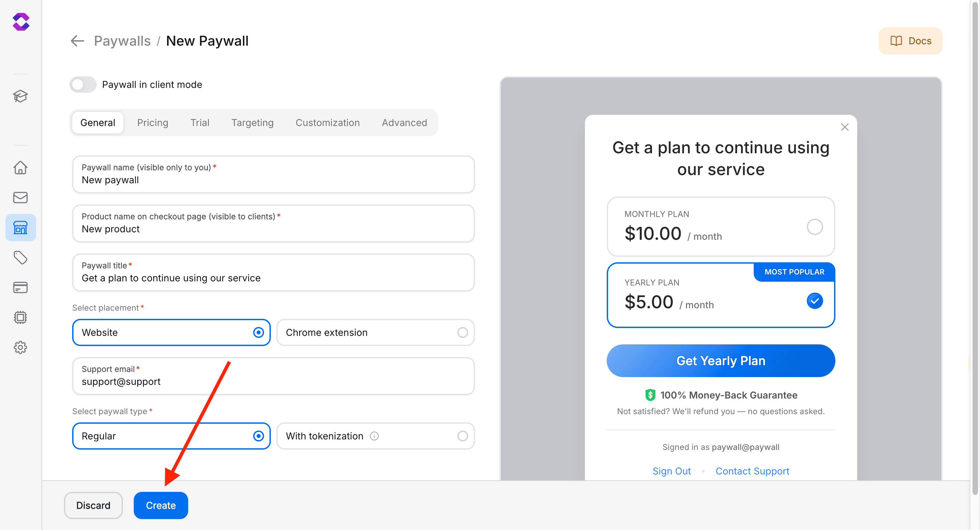Open the Customization tab
The width and height of the screenshot is (980, 530).
[x=328, y=123]
